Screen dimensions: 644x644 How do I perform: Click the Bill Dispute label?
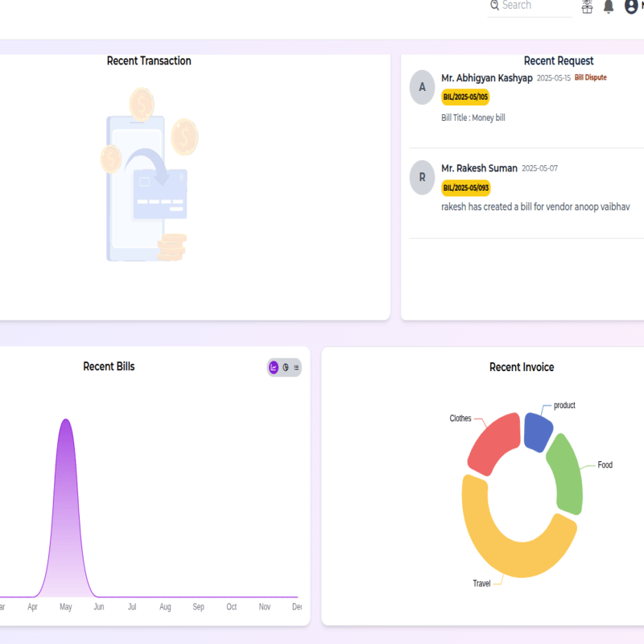click(x=590, y=78)
